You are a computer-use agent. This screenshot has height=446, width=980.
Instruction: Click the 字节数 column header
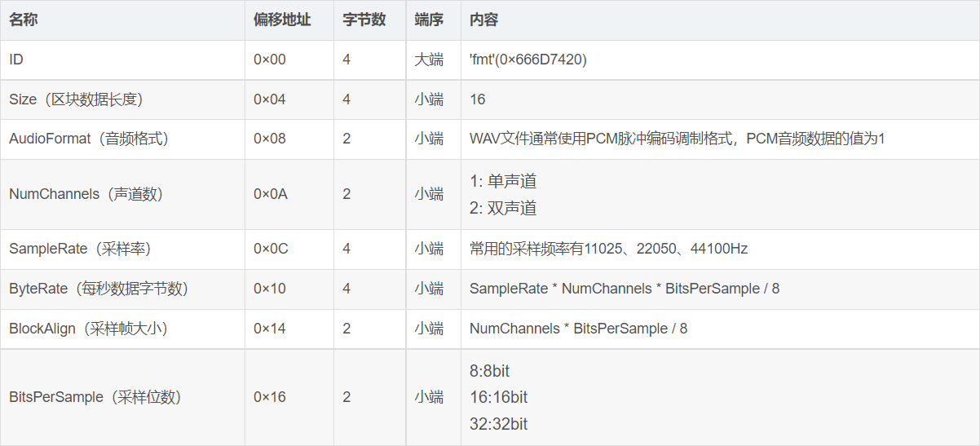(364, 20)
